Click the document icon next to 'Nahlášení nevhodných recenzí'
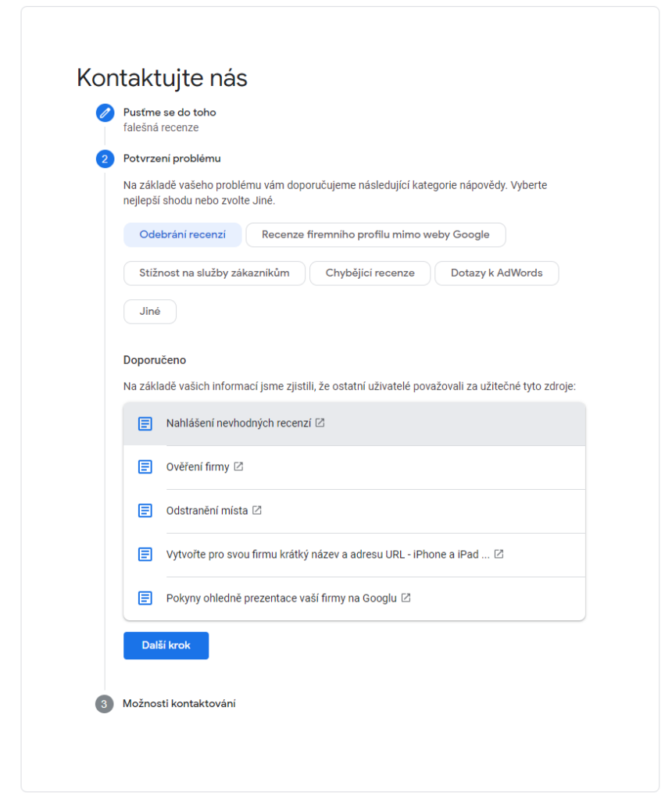672x800 pixels. pyautogui.click(x=145, y=423)
